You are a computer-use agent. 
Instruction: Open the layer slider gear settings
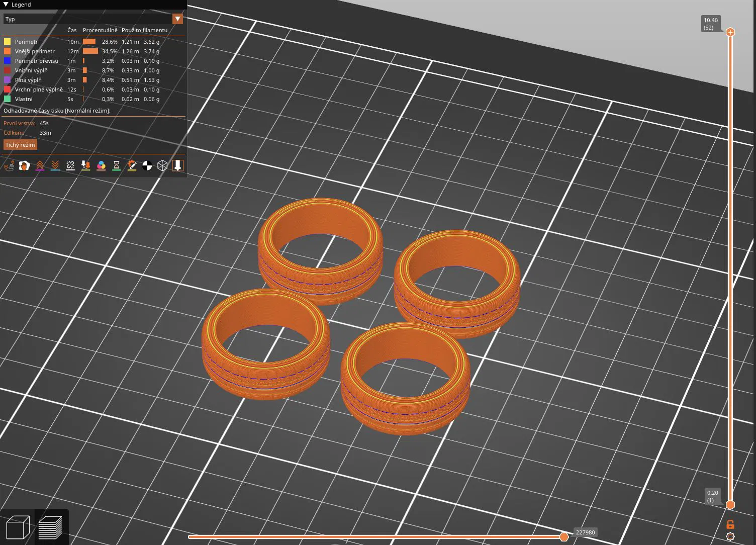(x=730, y=536)
